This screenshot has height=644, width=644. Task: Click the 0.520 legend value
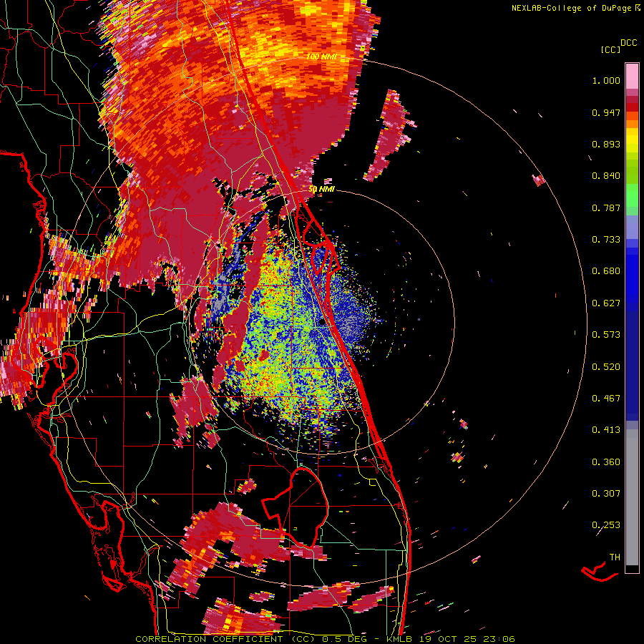coord(606,366)
